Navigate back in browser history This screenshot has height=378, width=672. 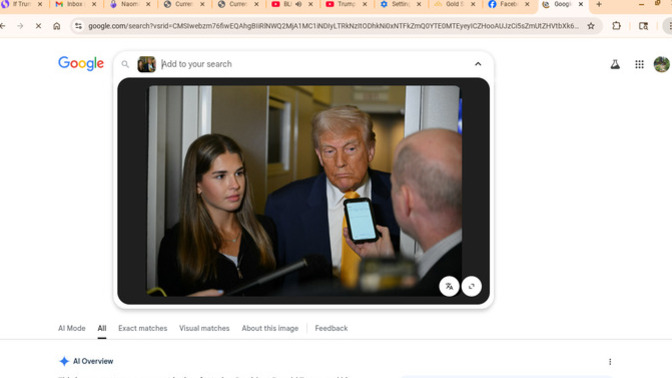click(x=3, y=26)
